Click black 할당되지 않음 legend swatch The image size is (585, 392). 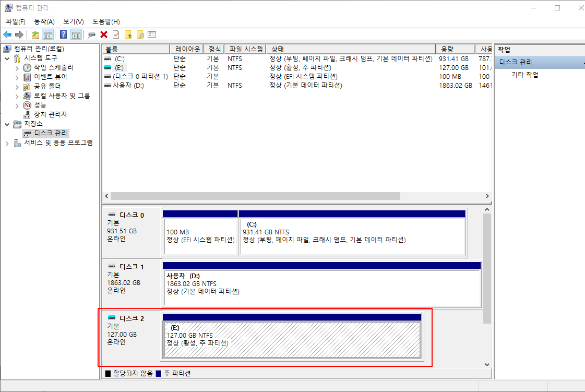(108, 373)
